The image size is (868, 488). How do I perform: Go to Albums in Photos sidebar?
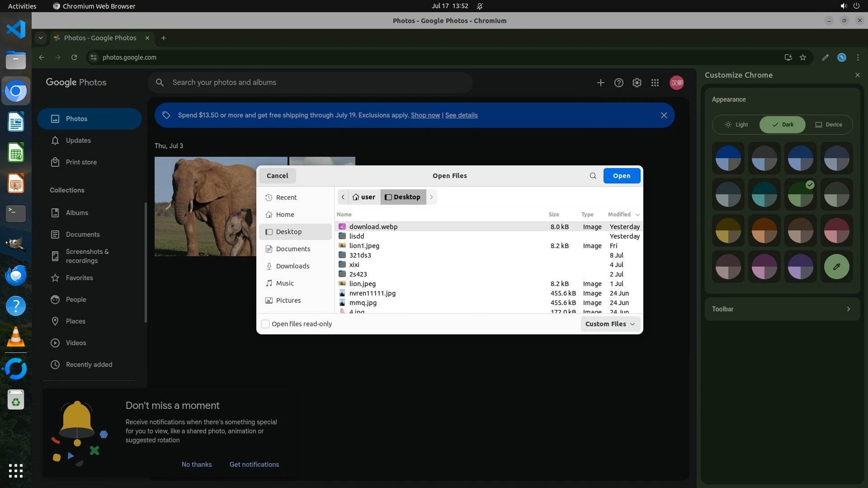click(x=77, y=213)
